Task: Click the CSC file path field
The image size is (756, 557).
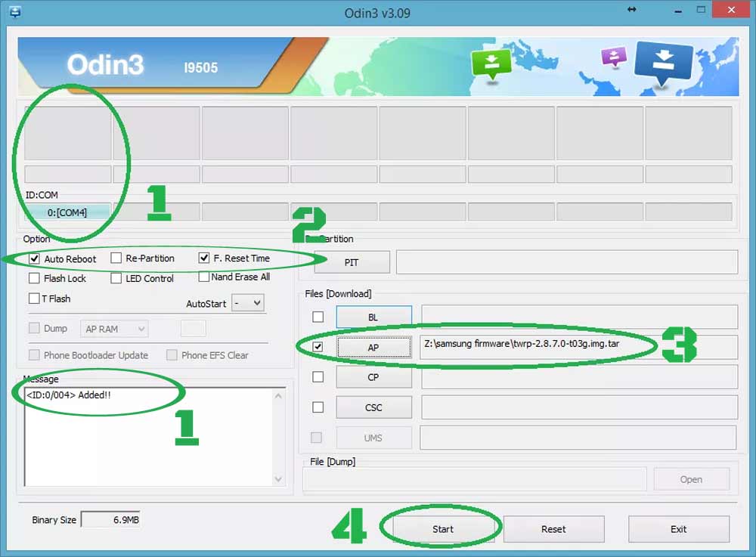Action: (580, 407)
